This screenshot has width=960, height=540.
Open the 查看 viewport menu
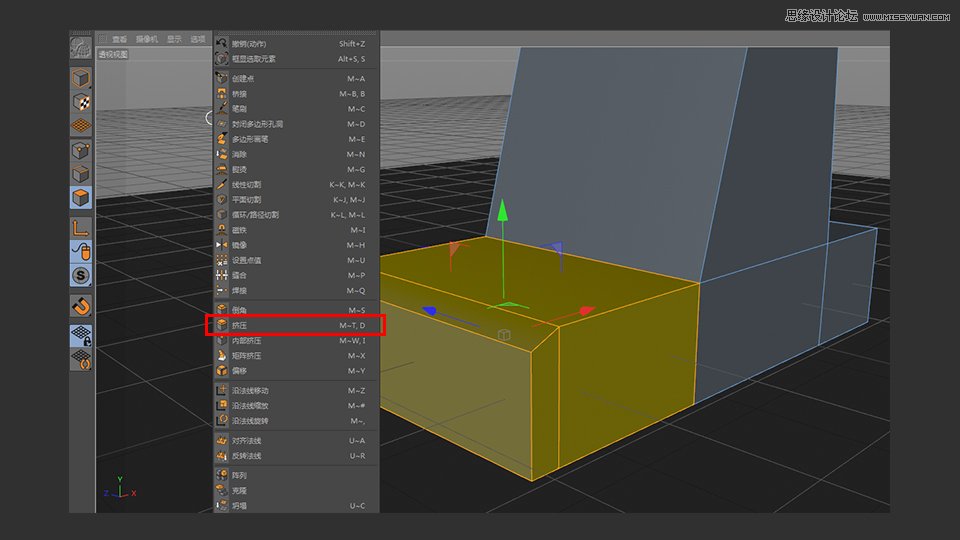[120, 39]
